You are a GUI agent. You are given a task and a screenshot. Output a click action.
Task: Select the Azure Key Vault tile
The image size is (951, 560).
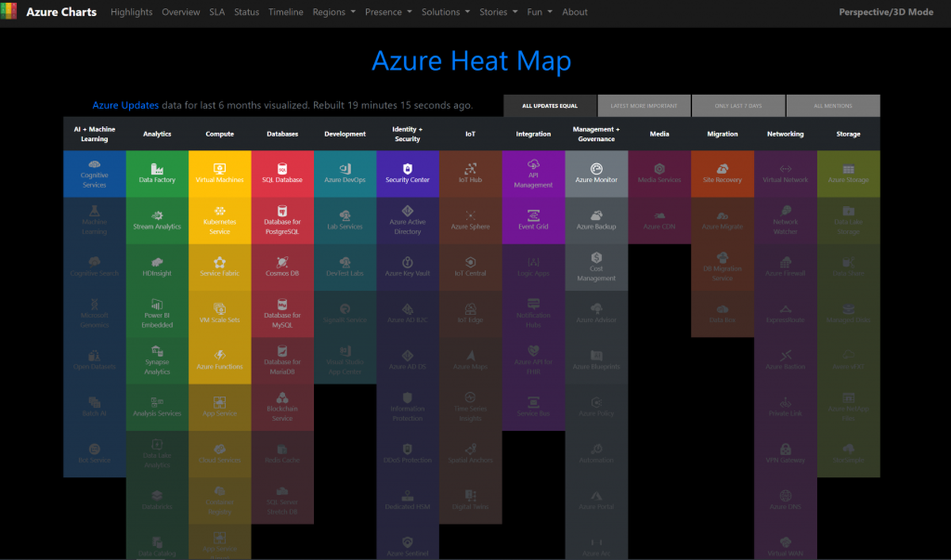(x=407, y=267)
